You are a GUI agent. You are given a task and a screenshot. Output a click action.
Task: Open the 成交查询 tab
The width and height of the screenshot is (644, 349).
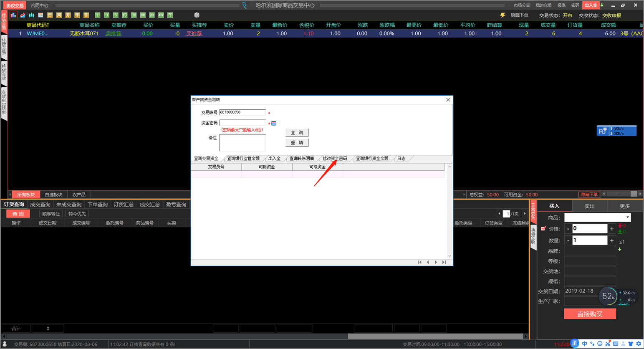pos(40,205)
